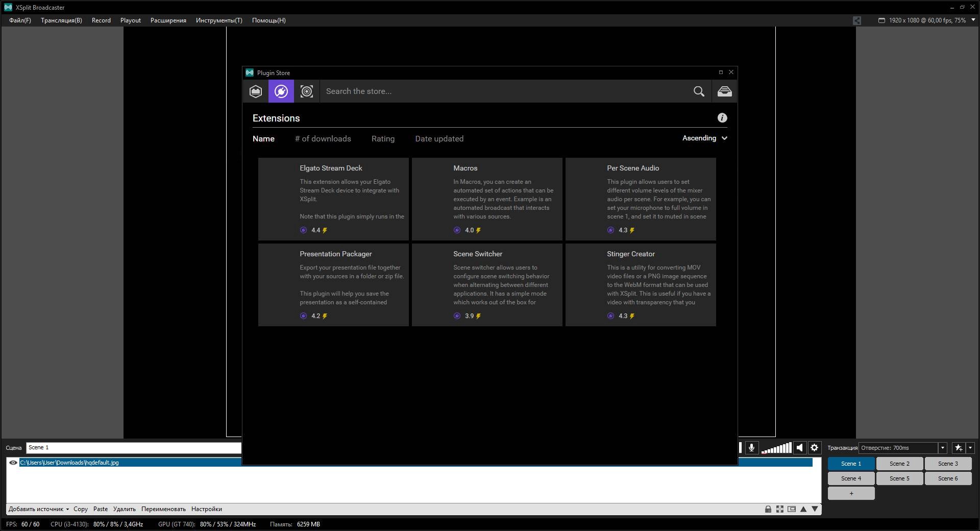Mute the microphone icon
This screenshot has width=980, height=531.
coord(751,448)
